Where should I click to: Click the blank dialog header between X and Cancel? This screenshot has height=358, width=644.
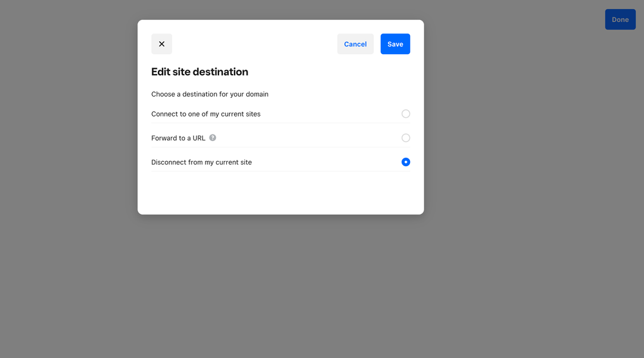pyautogui.click(x=255, y=44)
